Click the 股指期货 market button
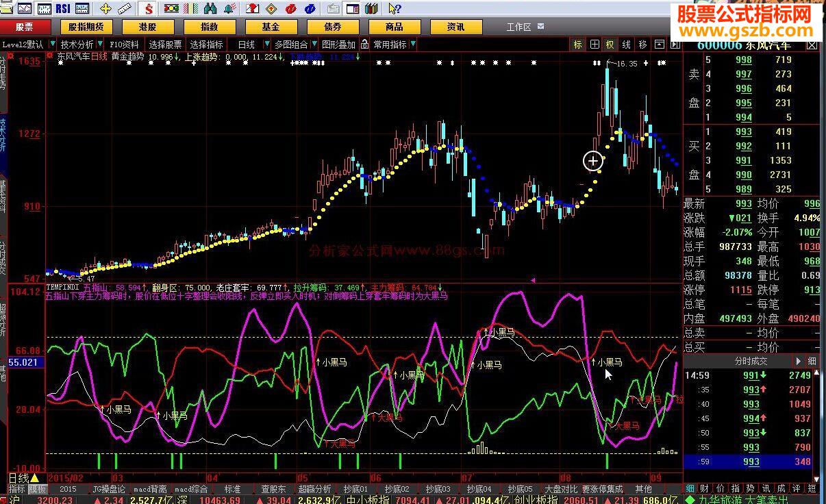The width and height of the screenshot is (826, 504). (86, 27)
